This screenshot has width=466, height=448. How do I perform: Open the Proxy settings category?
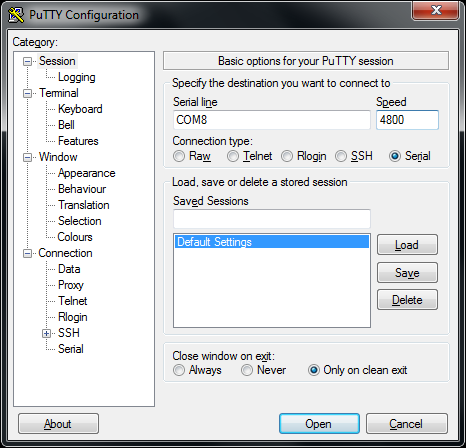click(x=71, y=285)
